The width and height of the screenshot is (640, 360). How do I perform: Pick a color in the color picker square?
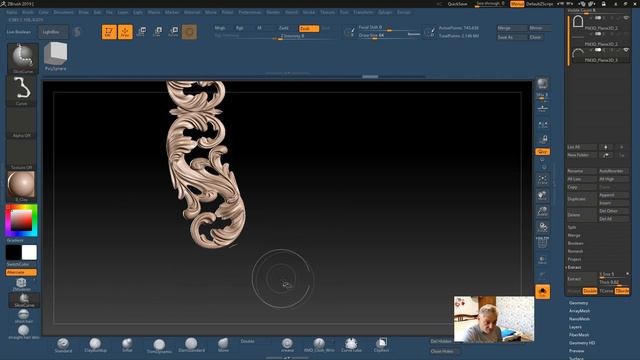pyautogui.click(x=21, y=220)
